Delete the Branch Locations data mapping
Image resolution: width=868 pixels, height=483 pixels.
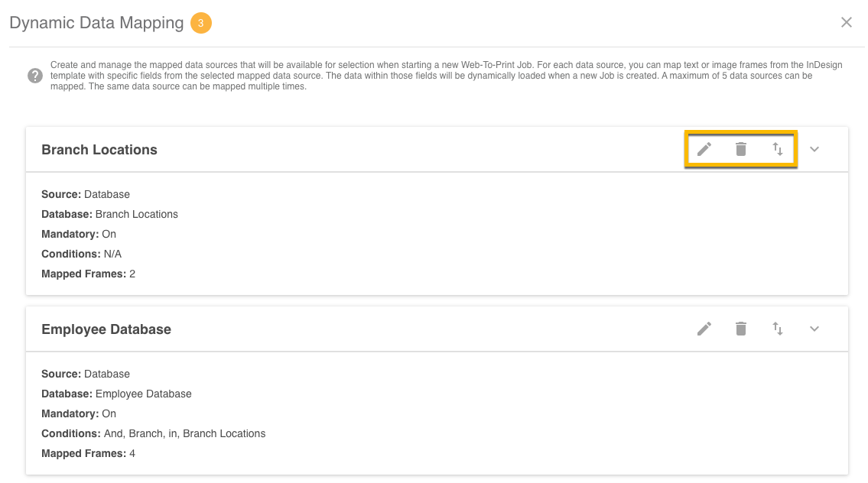(x=740, y=149)
